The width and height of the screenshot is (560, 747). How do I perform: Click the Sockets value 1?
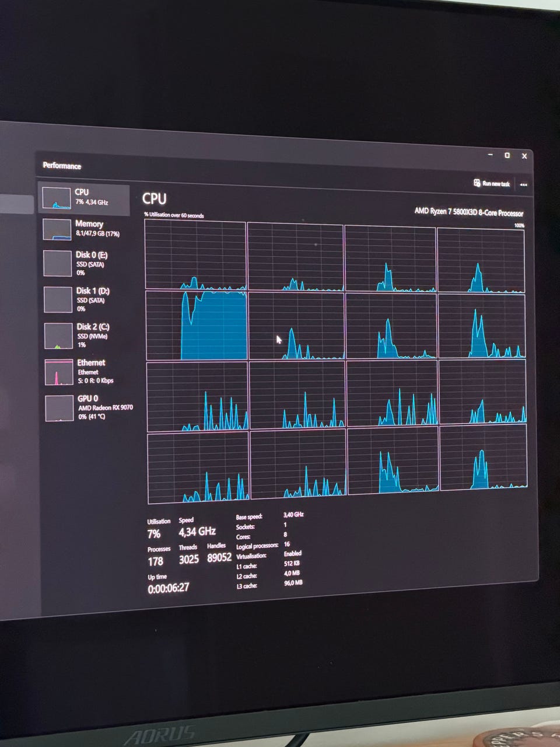[285, 525]
